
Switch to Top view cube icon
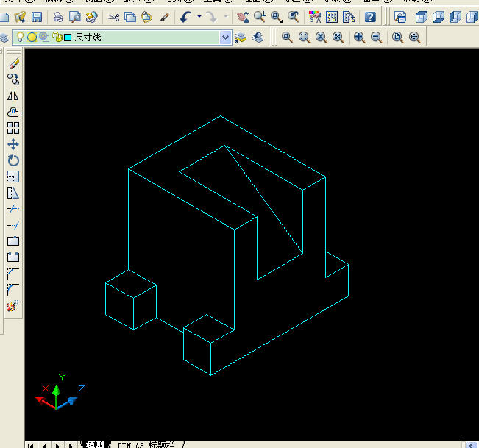(x=422, y=17)
